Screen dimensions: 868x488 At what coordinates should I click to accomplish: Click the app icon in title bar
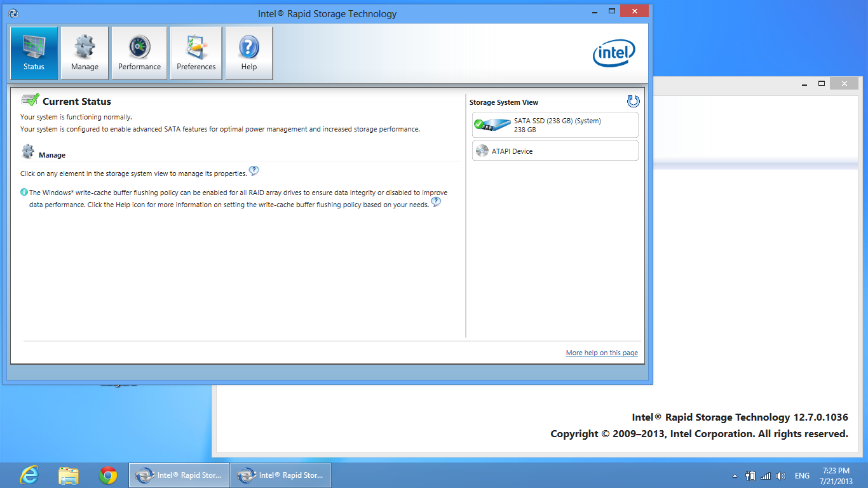click(x=13, y=13)
